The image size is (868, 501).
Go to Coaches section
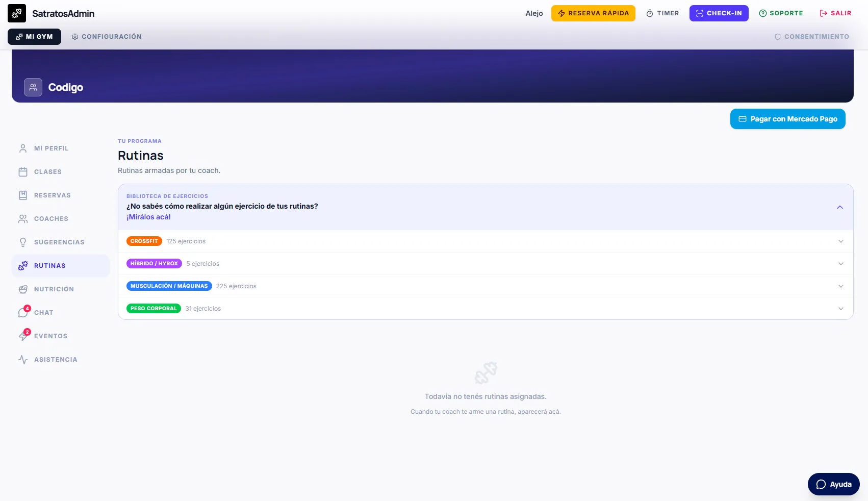click(x=61, y=219)
